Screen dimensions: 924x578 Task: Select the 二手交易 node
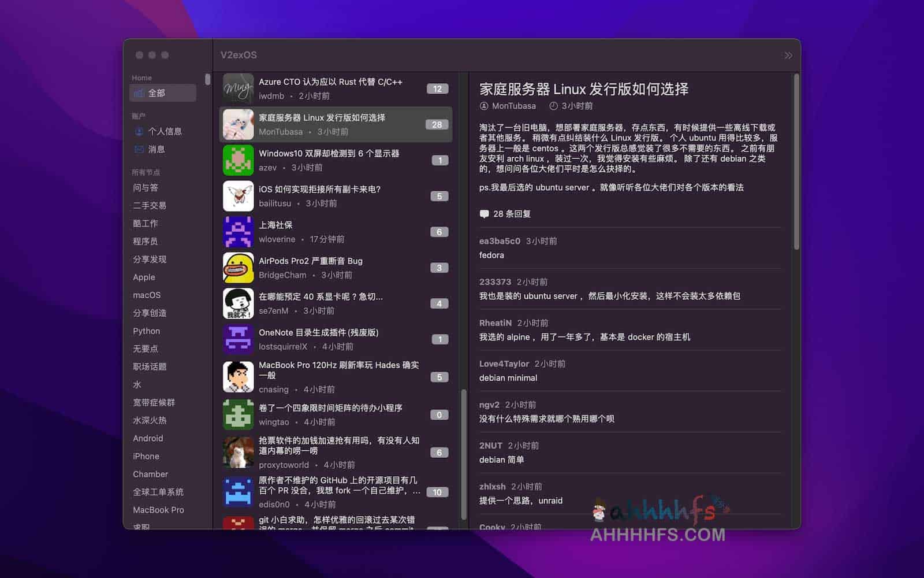click(150, 206)
